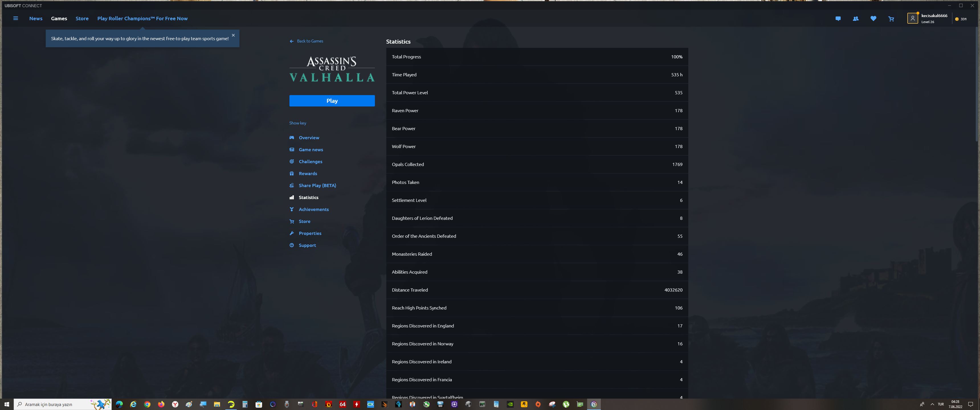Click the Store cart icon in sidebar
The image size is (980, 410).
pos(292,221)
